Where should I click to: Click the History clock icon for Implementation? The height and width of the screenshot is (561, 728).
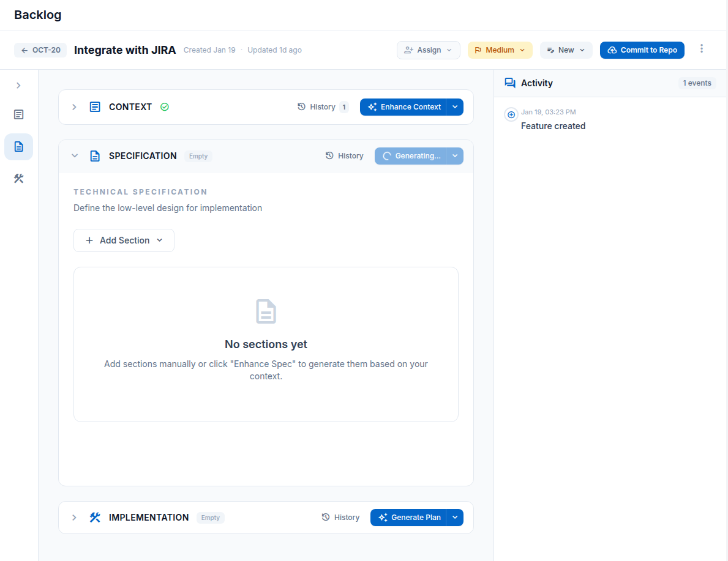325,517
